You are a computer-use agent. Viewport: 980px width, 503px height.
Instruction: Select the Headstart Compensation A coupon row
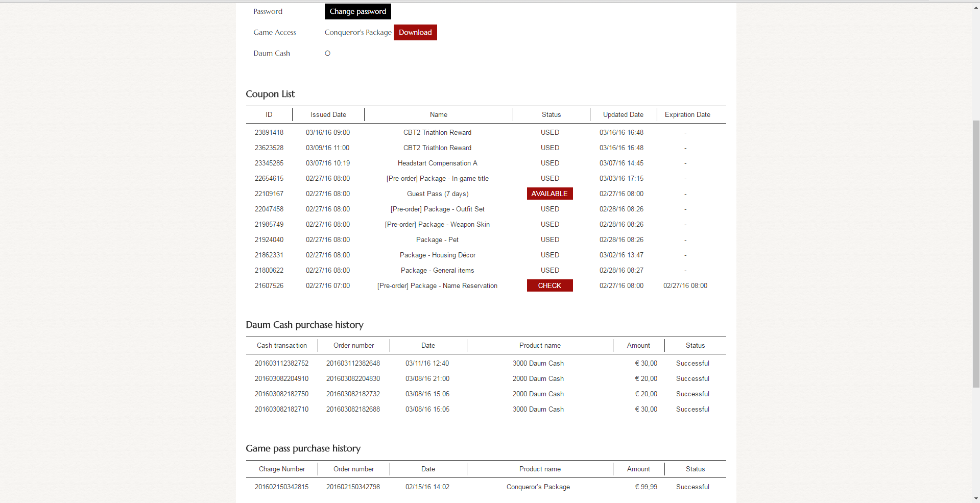click(486, 163)
